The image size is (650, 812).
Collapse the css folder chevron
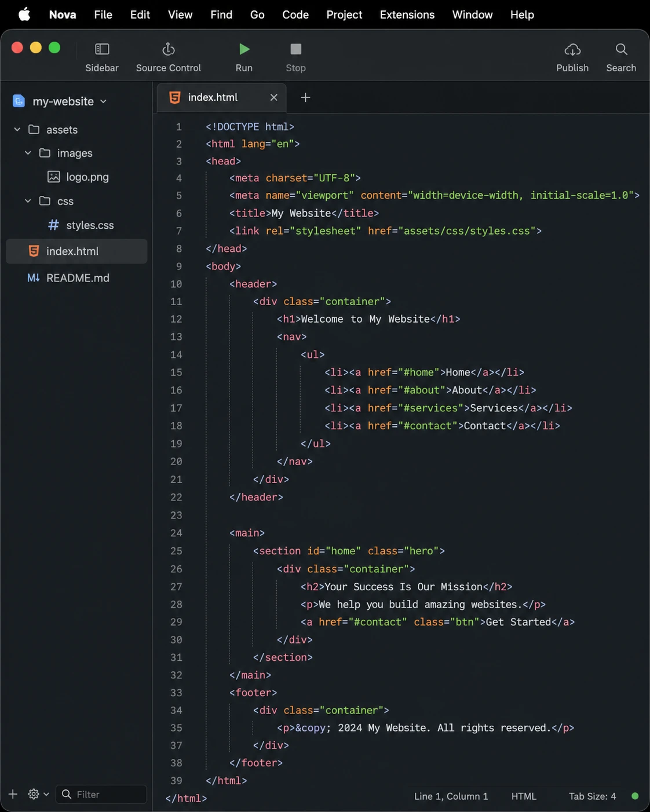pyautogui.click(x=28, y=201)
